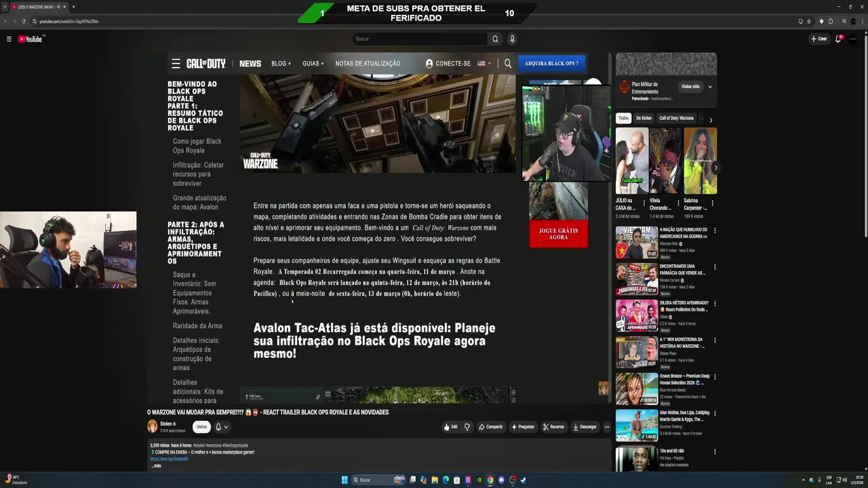Open the ene.ba/StolenBR description link
Viewport: 868px width, 488px height.
pyautogui.click(x=169, y=459)
